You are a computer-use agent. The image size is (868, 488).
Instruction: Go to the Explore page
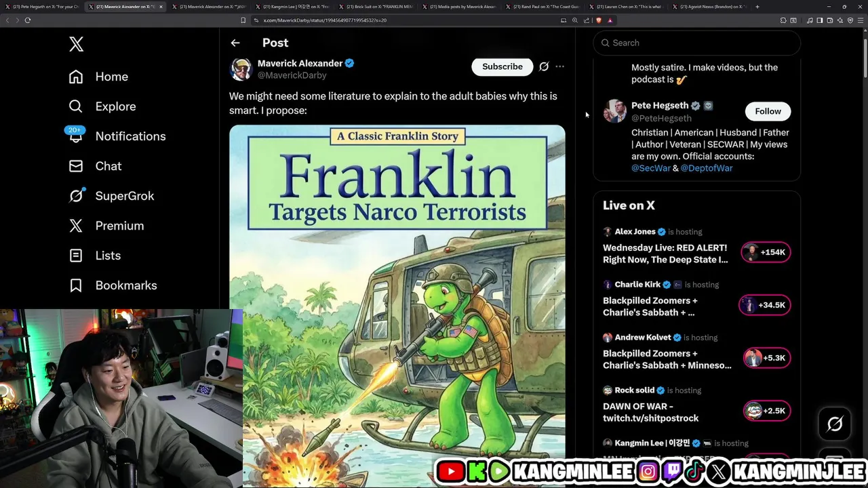point(102,106)
